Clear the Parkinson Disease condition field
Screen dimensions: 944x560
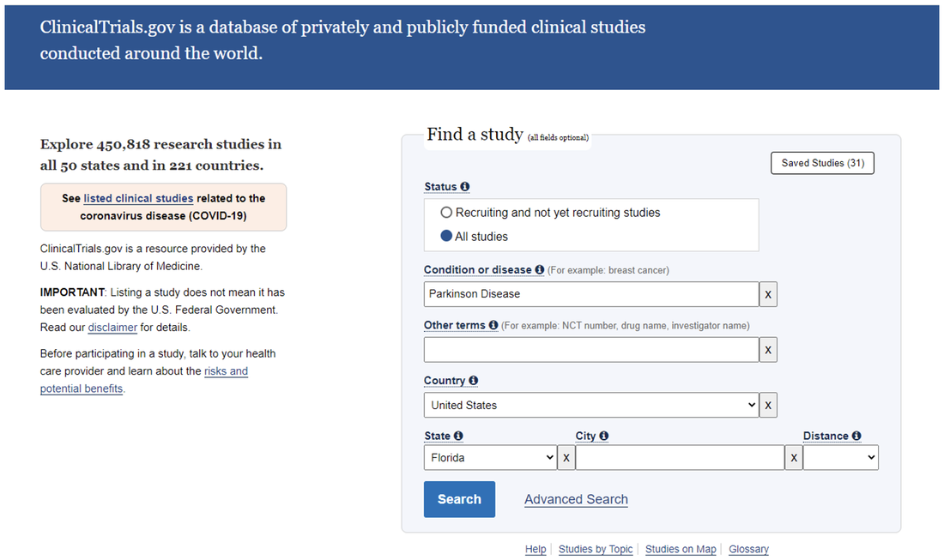click(x=768, y=294)
